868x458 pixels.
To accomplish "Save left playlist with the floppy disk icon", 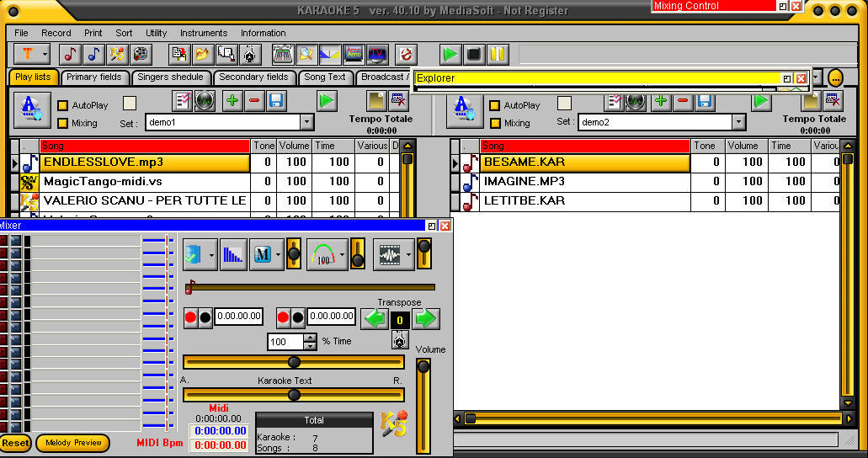I will coord(276,102).
